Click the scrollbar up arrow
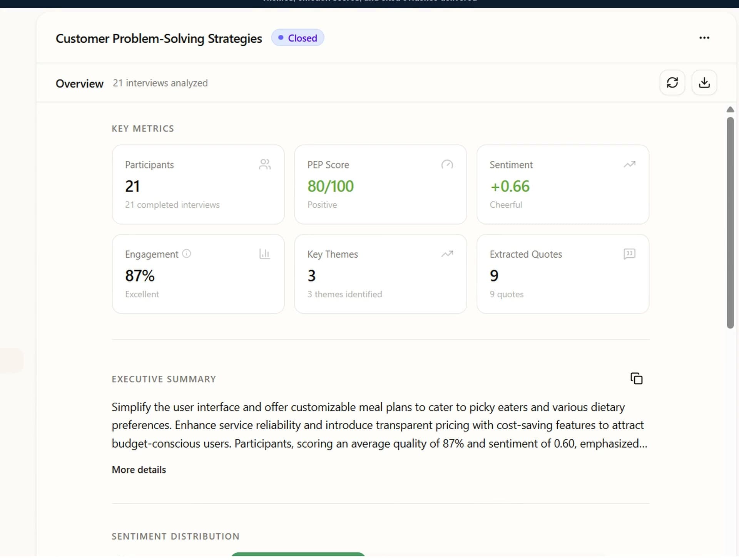Viewport: 739px width, 560px height. click(731, 109)
